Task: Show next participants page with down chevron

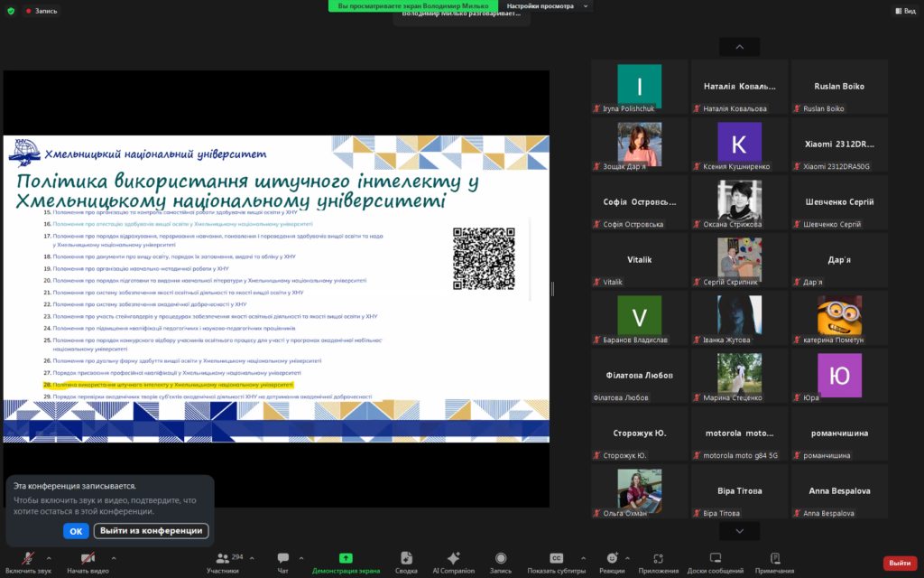Action: pyautogui.click(x=740, y=531)
